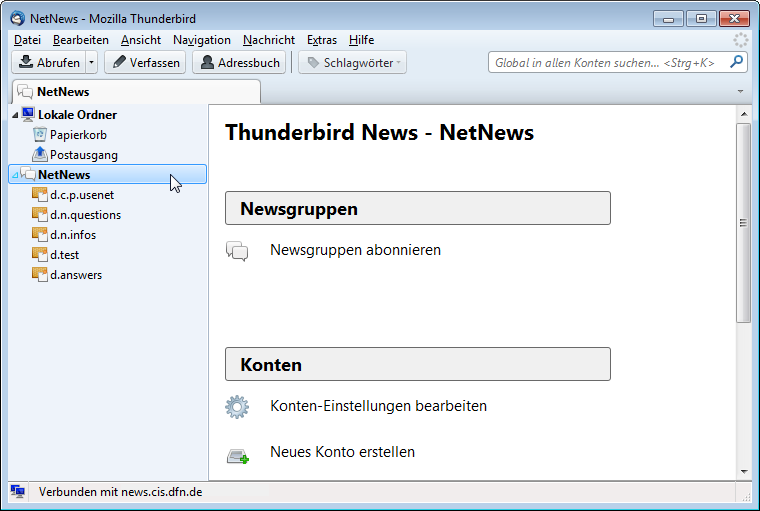The width and height of the screenshot is (760, 511).
Task: Open the Datei menu
Action: [x=27, y=40]
